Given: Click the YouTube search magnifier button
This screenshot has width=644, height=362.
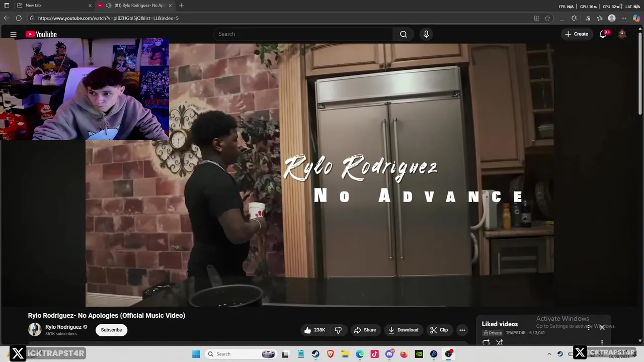Looking at the screenshot, I should (x=403, y=34).
